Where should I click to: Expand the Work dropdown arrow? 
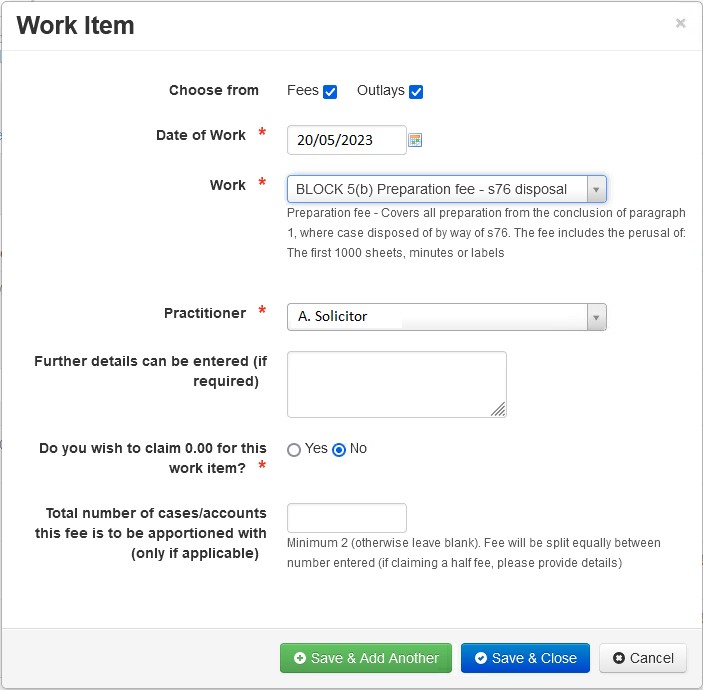tap(596, 189)
